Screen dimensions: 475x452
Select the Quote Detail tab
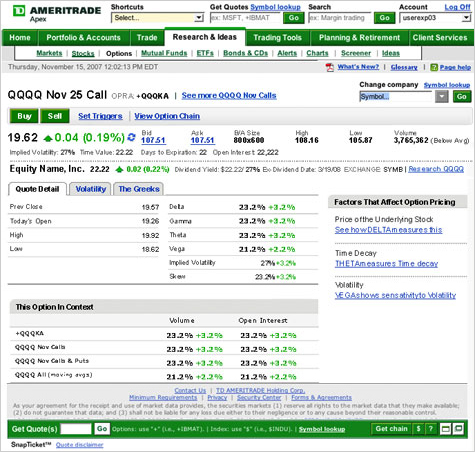click(x=37, y=189)
